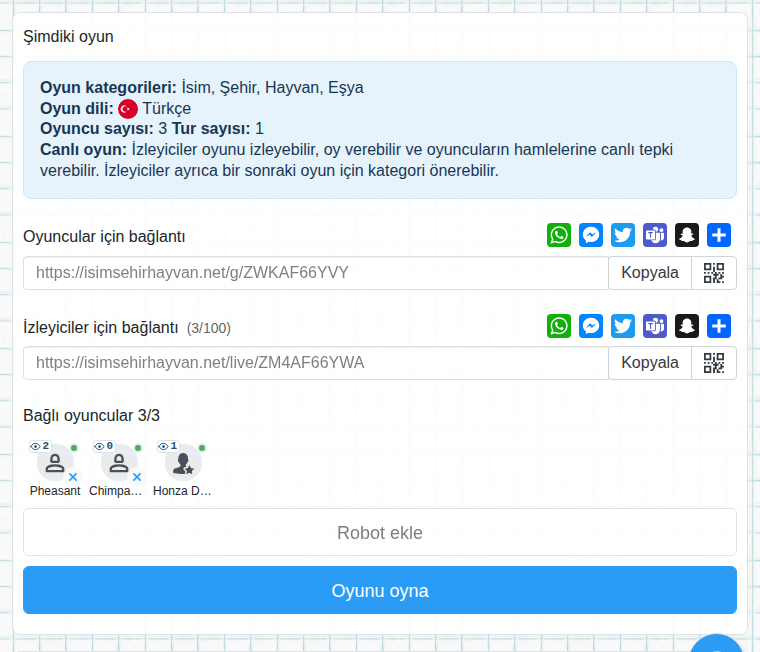Share viewers link on Snapchat
The image size is (760, 652).
[x=687, y=326]
